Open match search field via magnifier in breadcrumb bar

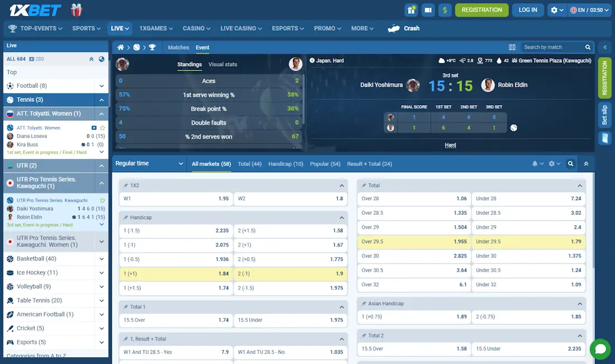pyautogui.click(x=588, y=47)
